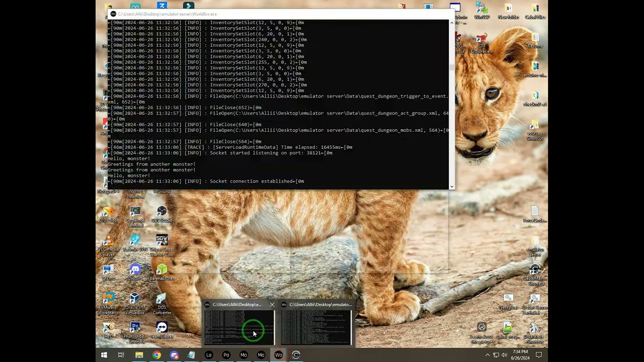Click the 'Greetings from another monster!' line above 'Hello, monster!'
This screenshot has height=362, width=644.
151,170
